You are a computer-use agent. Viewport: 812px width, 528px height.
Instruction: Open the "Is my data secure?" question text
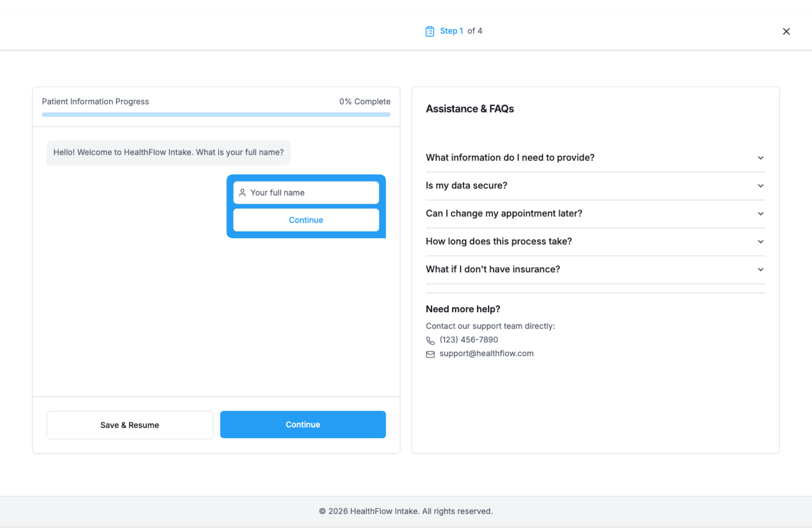click(x=466, y=186)
